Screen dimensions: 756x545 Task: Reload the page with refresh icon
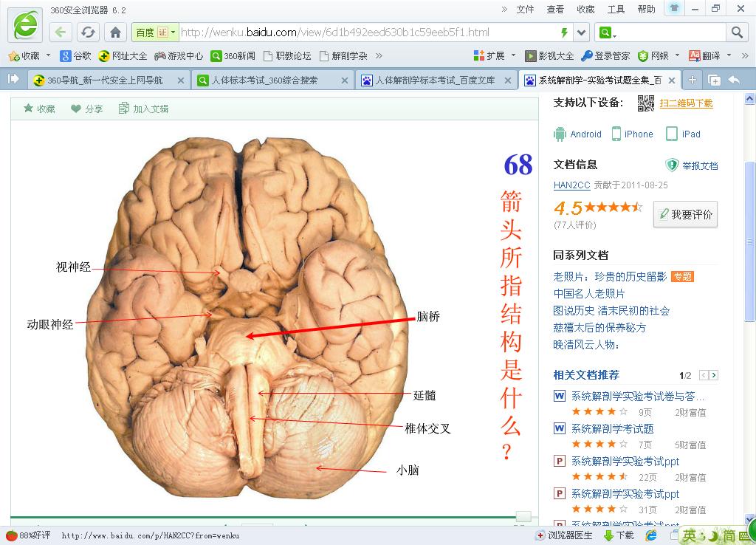[88, 32]
